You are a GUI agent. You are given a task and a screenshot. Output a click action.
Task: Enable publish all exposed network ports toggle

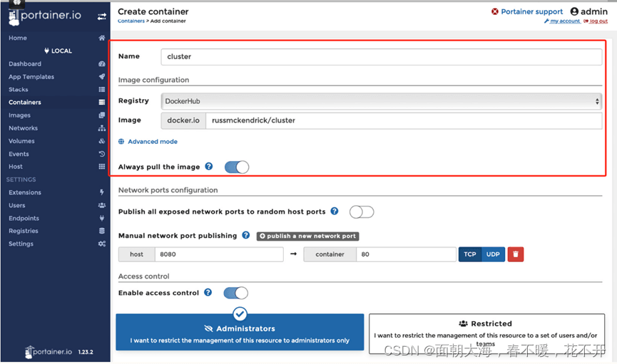[x=362, y=212]
